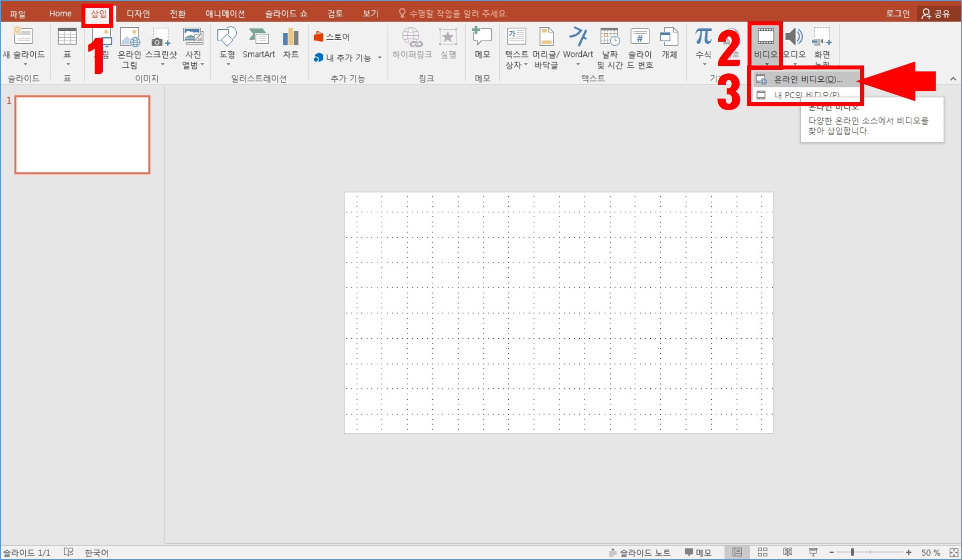Switch to slide sorter view in status bar

(x=762, y=553)
